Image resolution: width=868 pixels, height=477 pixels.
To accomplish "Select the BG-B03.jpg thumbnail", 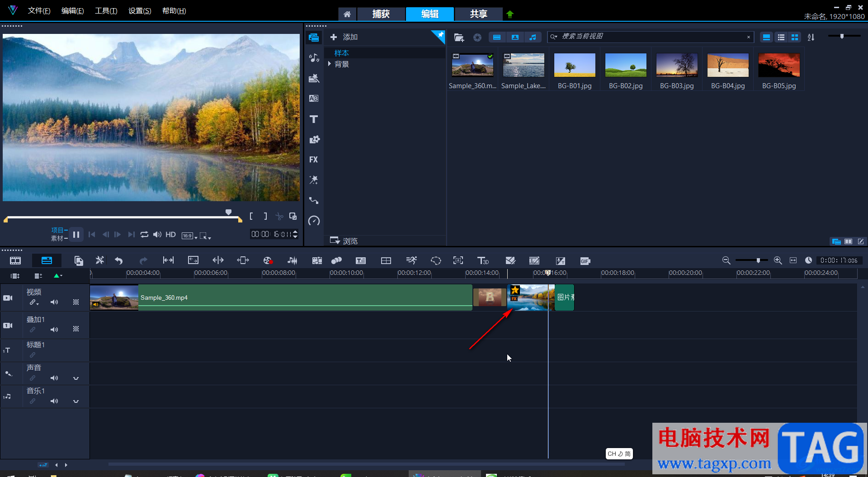I will point(677,65).
